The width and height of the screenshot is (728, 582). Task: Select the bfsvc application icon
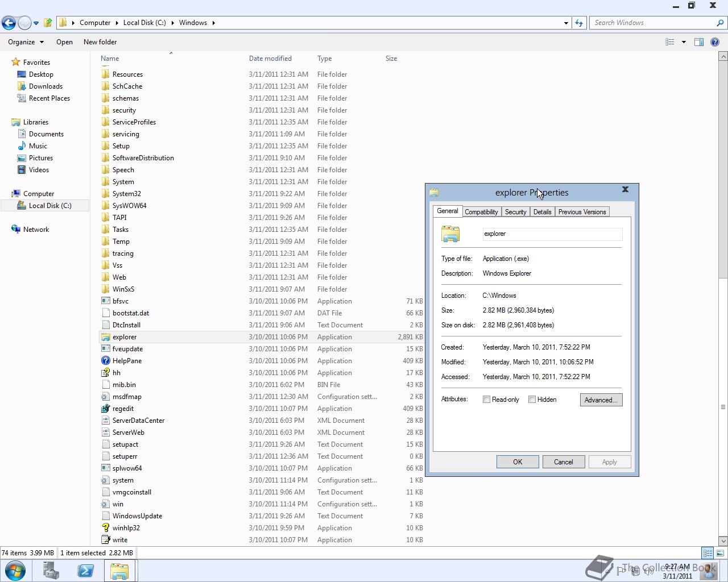[x=105, y=301]
